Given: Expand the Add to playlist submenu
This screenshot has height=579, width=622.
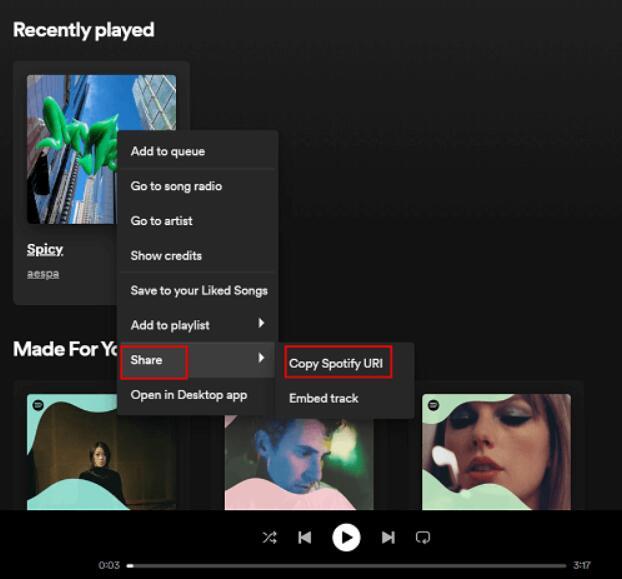Looking at the screenshot, I should coord(197,325).
